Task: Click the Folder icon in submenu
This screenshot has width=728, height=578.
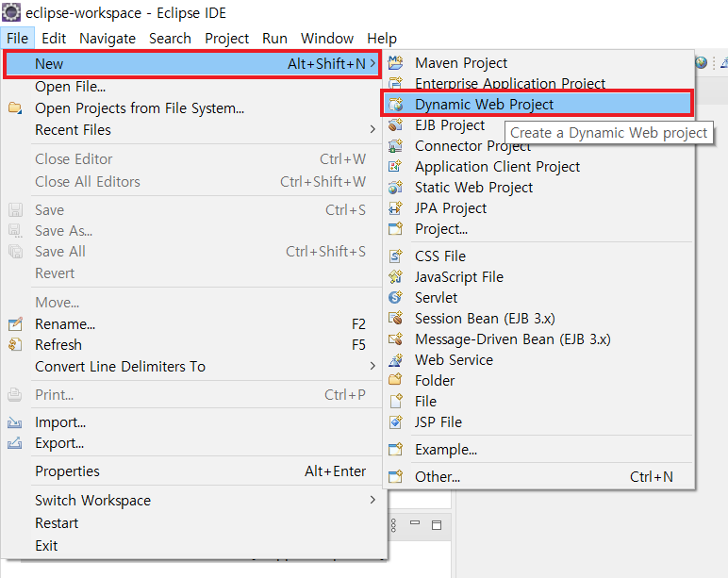Action: click(395, 380)
